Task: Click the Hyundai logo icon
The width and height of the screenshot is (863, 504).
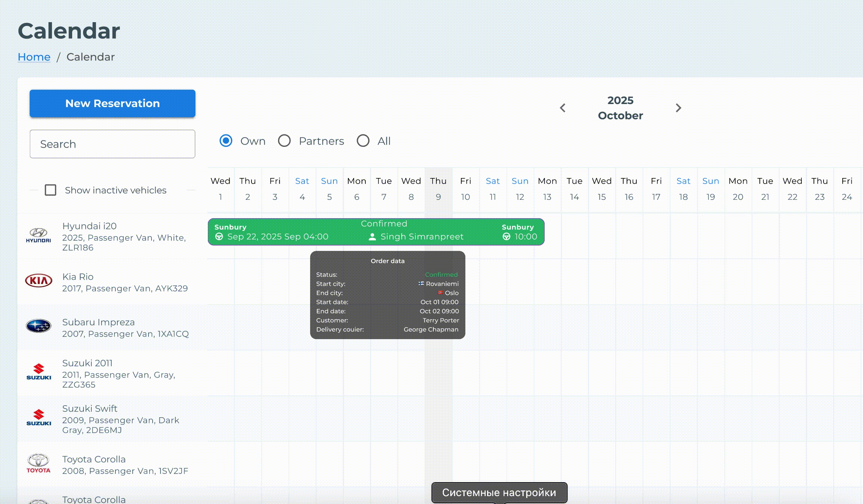Action: click(38, 235)
